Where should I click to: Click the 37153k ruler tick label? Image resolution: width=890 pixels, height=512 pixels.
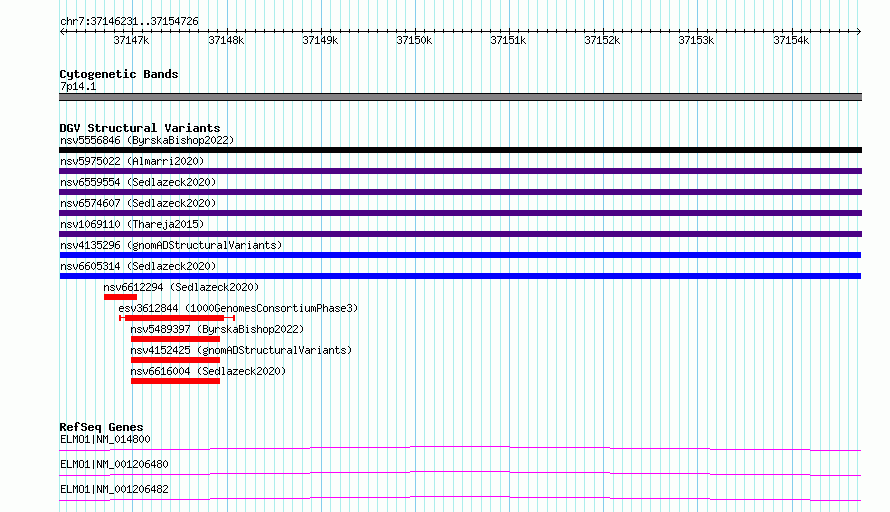696,40
